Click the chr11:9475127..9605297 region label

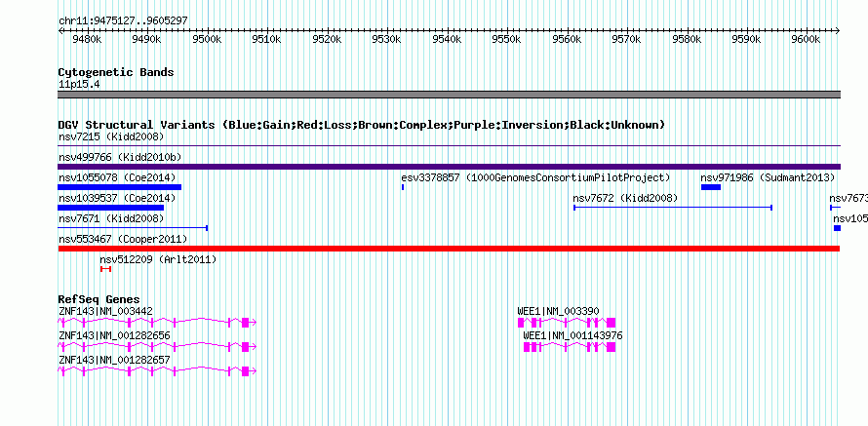click(124, 21)
